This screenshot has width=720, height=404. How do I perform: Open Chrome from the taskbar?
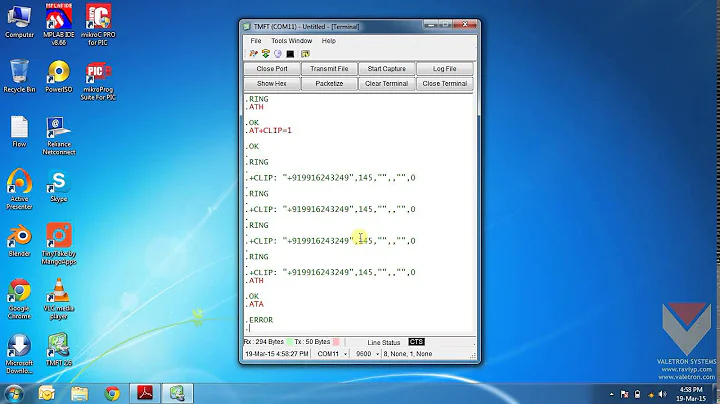(x=112, y=393)
